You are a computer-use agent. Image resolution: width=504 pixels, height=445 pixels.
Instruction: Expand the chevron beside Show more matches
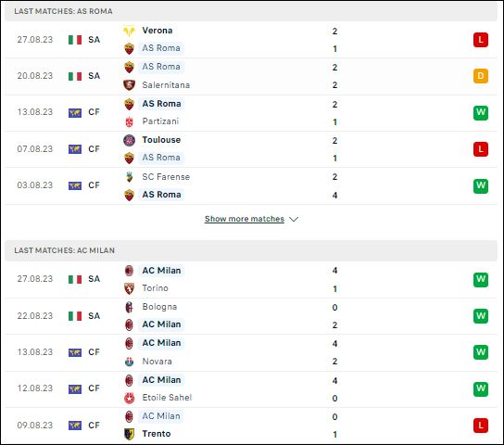click(x=294, y=220)
